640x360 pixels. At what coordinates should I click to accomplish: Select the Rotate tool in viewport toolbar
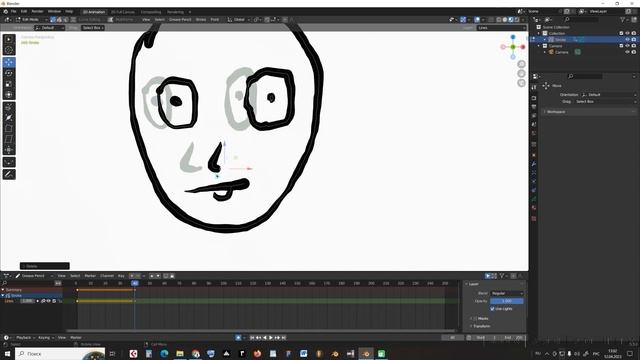coord(9,73)
